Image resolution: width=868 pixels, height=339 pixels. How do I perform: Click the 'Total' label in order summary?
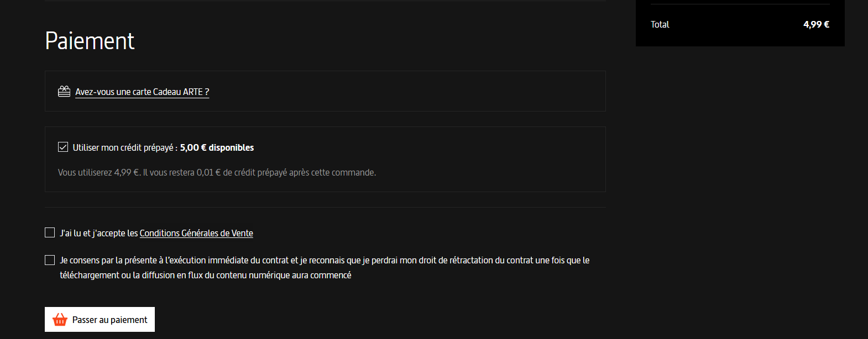[x=660, y=24]
